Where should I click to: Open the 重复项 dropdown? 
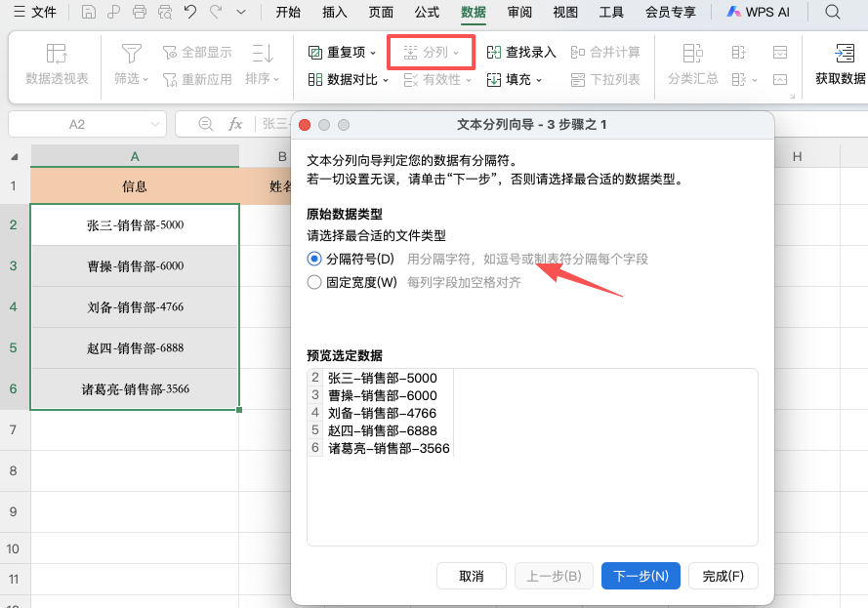tap(343, 52)
